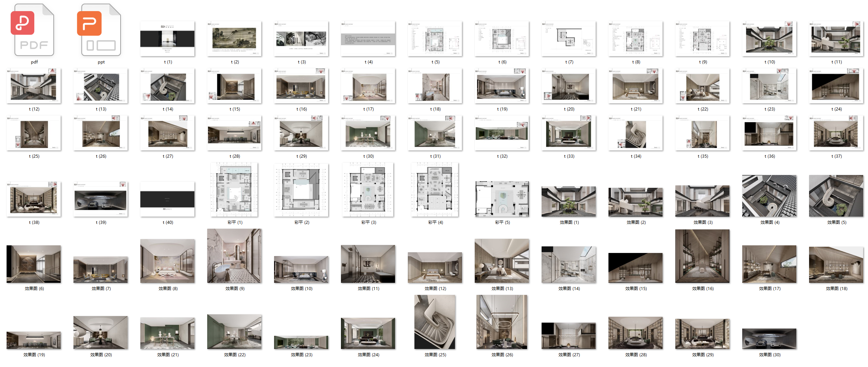Select aerial rendering 效果图 (4)
This screenshot has width=868, height=367.
tap(769, 196)
